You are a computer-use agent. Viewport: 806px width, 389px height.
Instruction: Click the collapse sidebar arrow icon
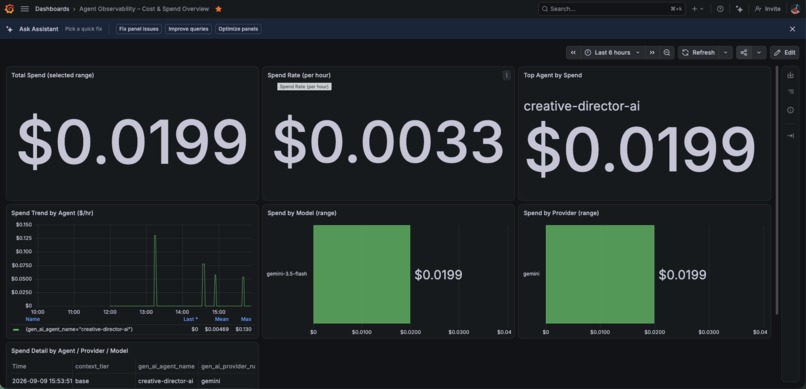click(791, 136)
